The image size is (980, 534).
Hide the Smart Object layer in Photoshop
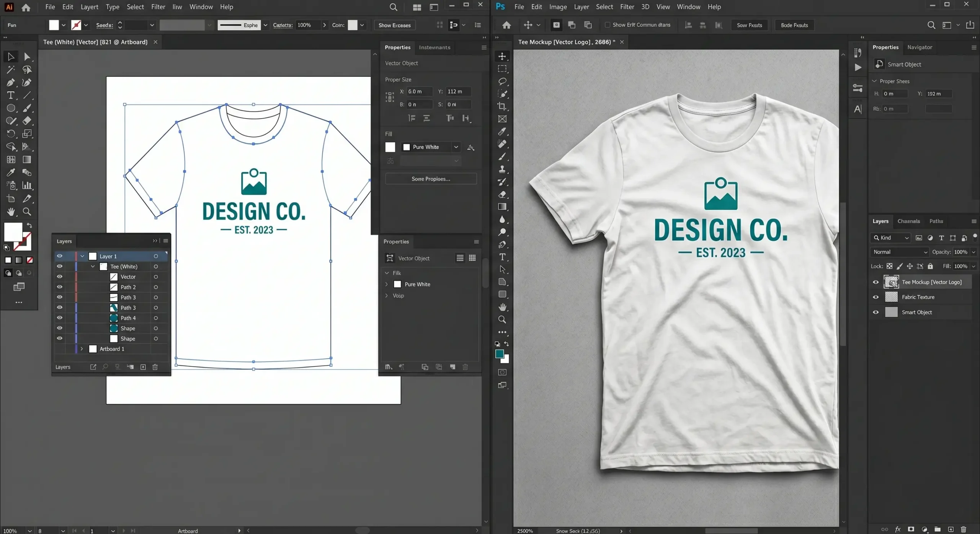coord(875,313)
